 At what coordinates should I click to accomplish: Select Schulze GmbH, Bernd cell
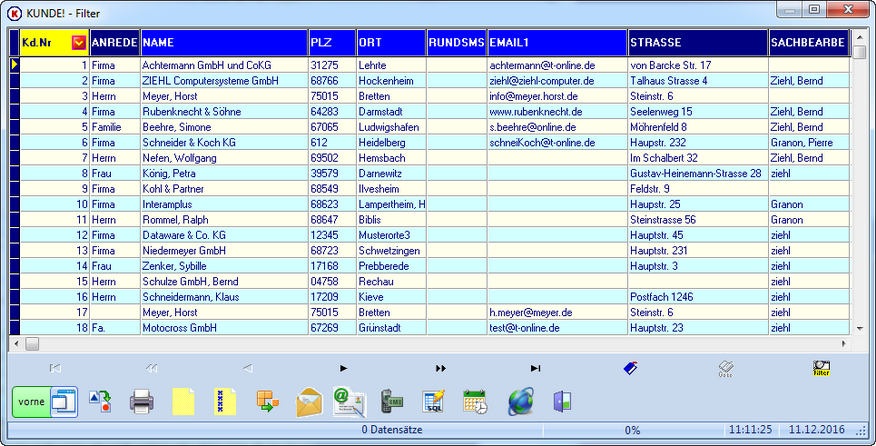point(224,282)
